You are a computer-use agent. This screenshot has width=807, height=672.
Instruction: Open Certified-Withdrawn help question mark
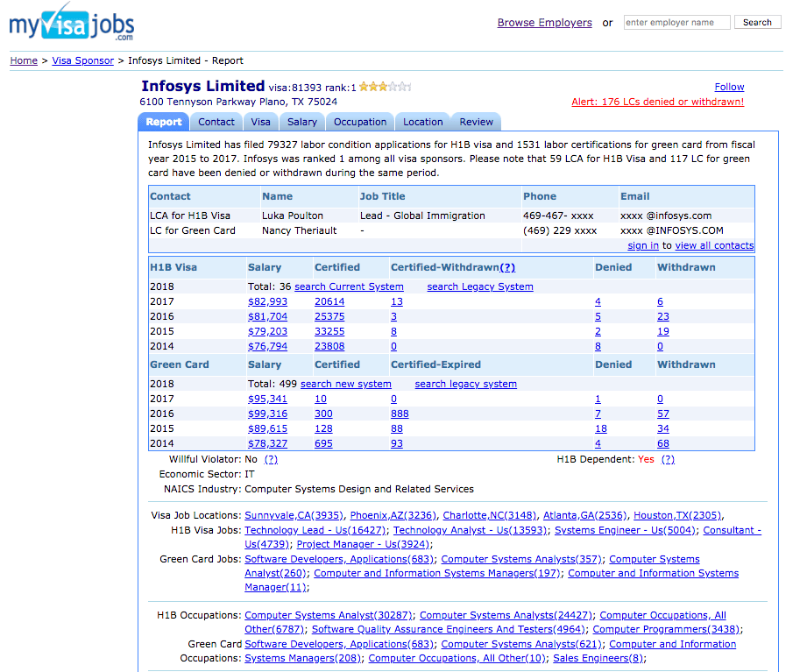coord(507,267)
